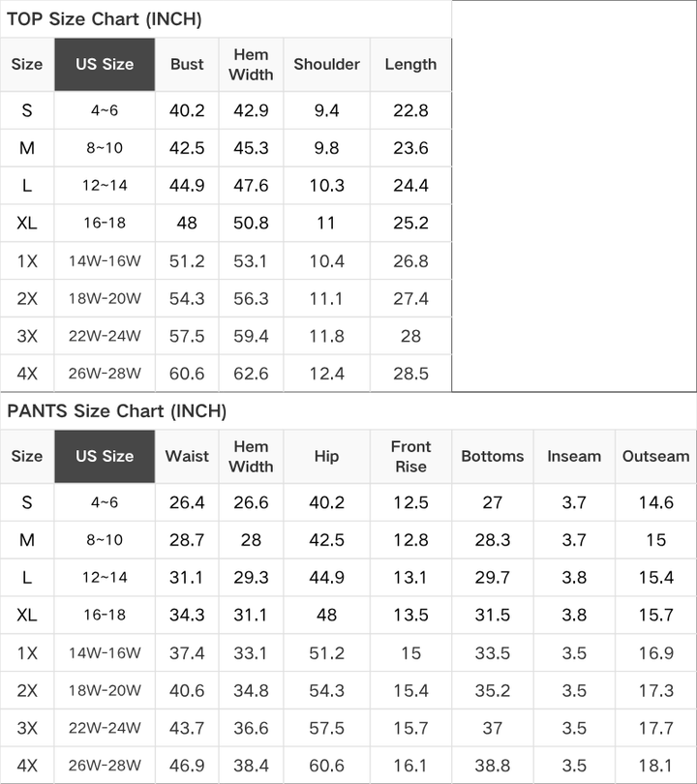The width and height of the screenshot is (697, 784).
Task: Click the Waist column header
Action: [x=187, y=457]
